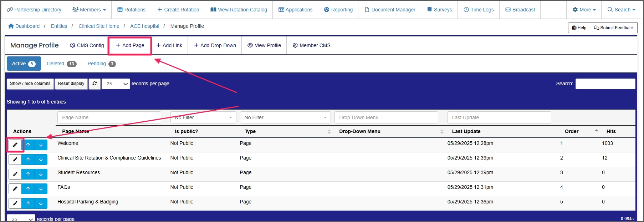Click Reset display button

71,84
